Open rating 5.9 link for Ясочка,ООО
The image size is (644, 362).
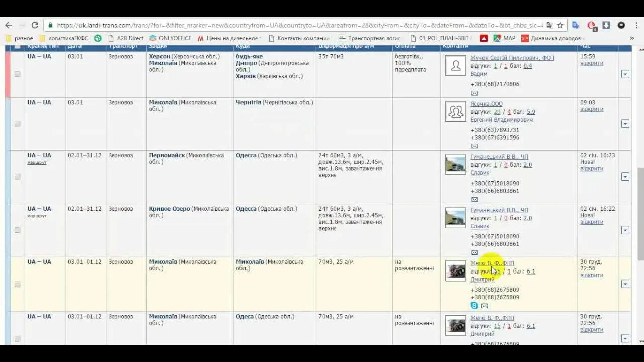click(x=531, y=112)
